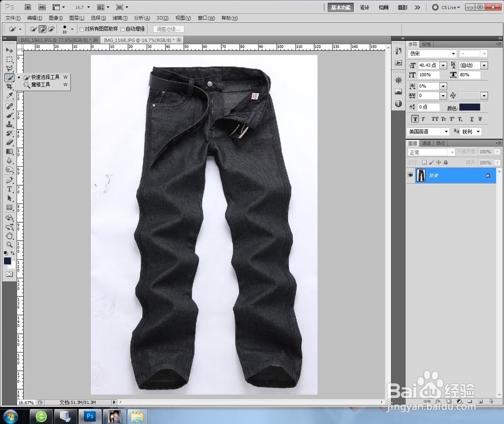Image resolution: width=504 pixels, height=424 pixels.
Task: Select the Pen tool
Action: point(9,180)
